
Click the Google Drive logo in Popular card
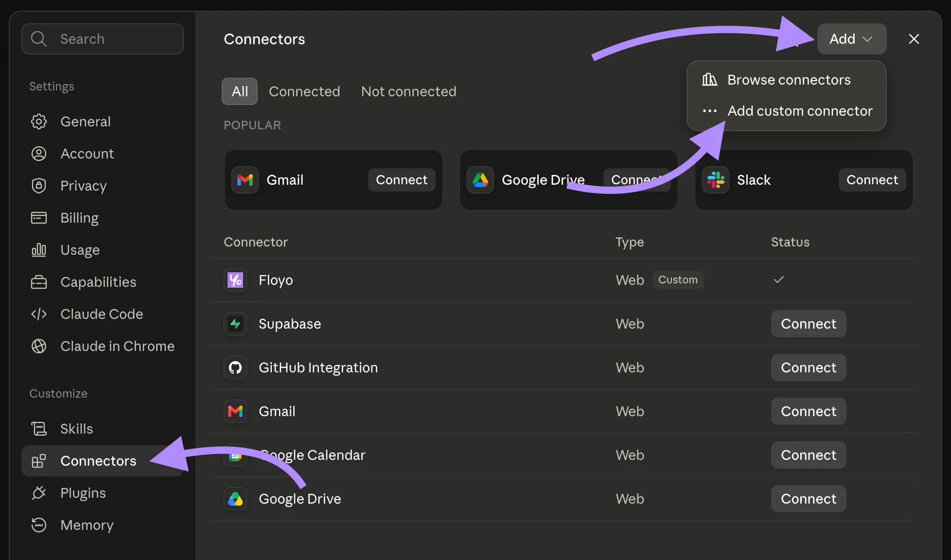[480, 180]
